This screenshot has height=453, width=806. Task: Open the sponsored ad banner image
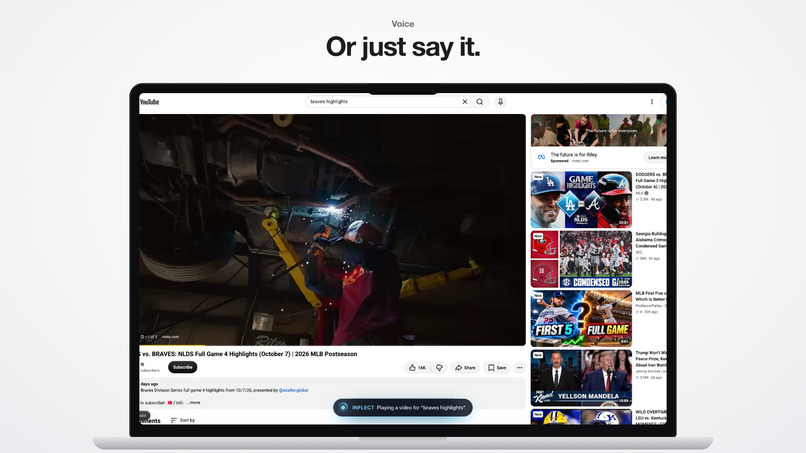[598, 131]
